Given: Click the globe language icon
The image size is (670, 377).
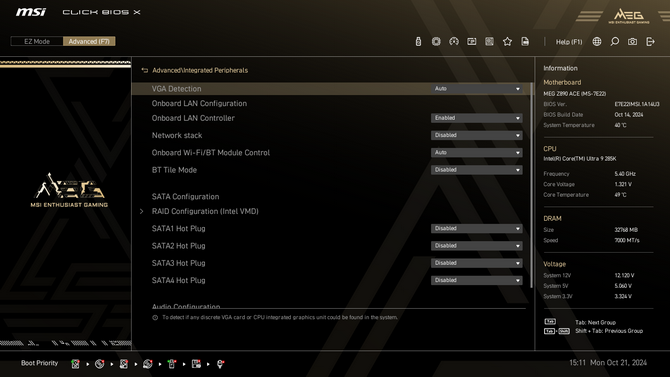Looking at the screenshot, I should [597, 41].
